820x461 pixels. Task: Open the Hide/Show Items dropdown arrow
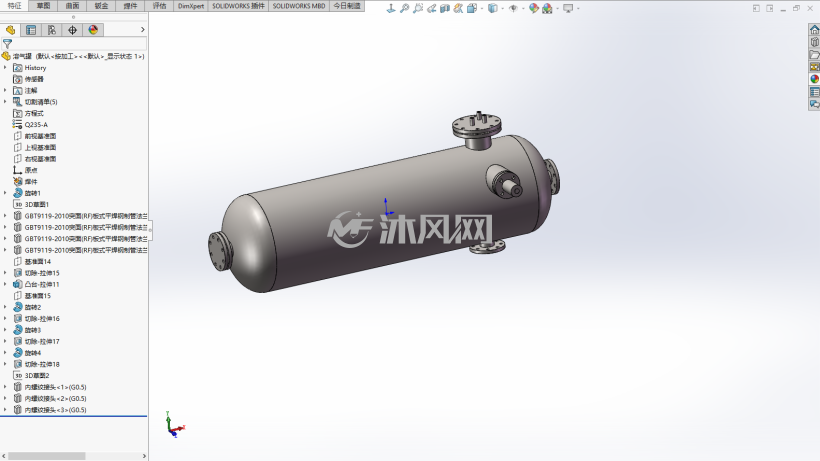[x=522, y=8]
